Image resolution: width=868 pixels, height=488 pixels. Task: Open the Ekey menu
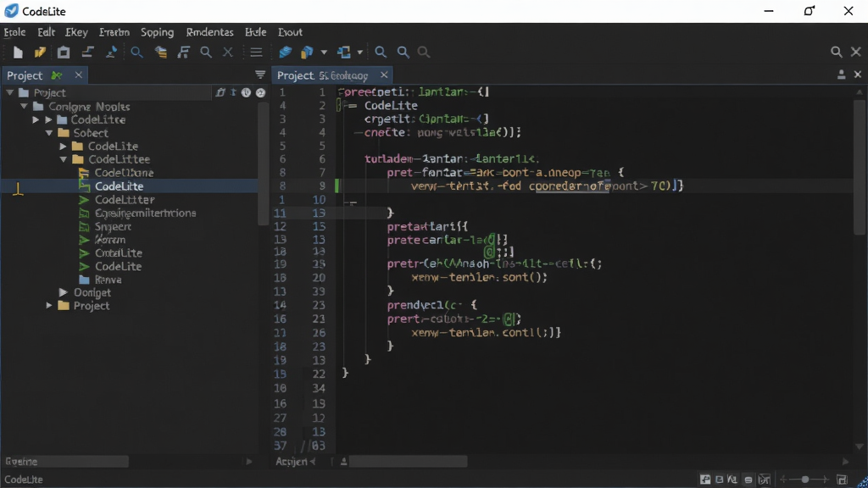pos(76,32)
